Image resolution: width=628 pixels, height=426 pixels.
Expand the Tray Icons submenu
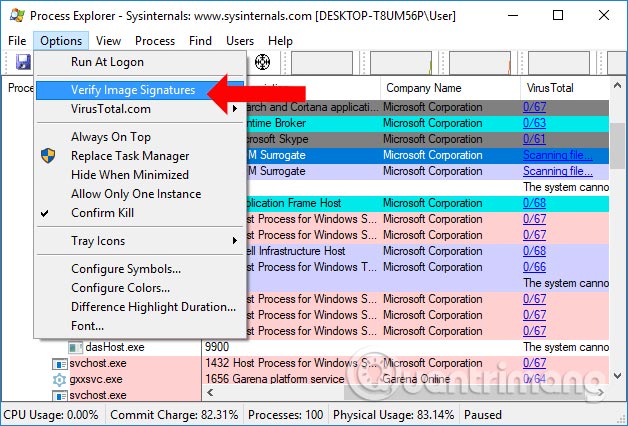140,241
